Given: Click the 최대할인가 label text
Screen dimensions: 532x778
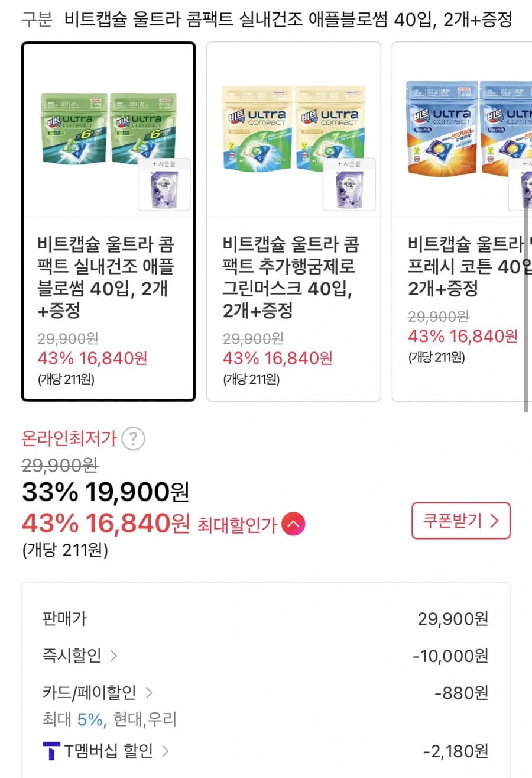Looking at the screenshot, I should (236, 524).
